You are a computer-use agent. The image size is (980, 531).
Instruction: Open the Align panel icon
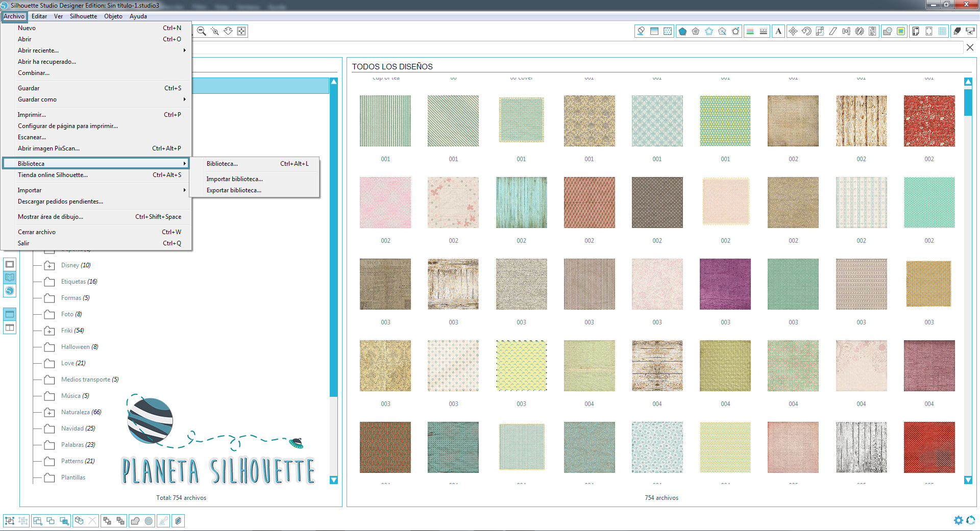(846, 31)
